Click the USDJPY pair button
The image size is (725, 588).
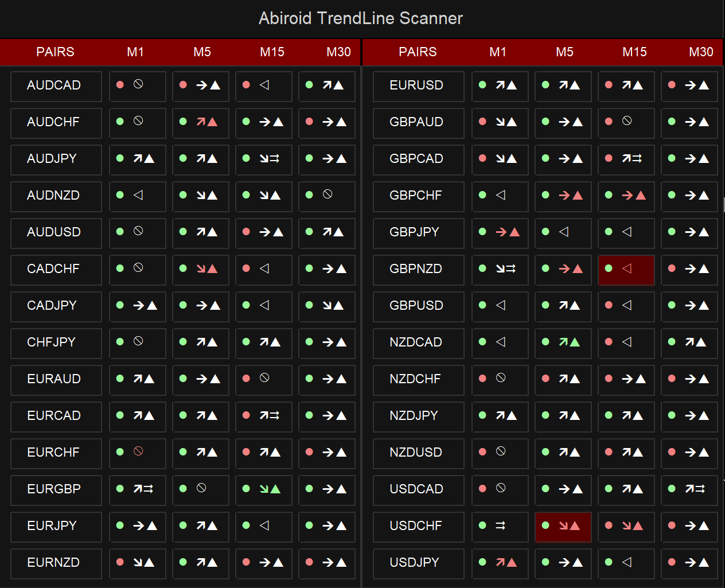[x=418, y=563]
